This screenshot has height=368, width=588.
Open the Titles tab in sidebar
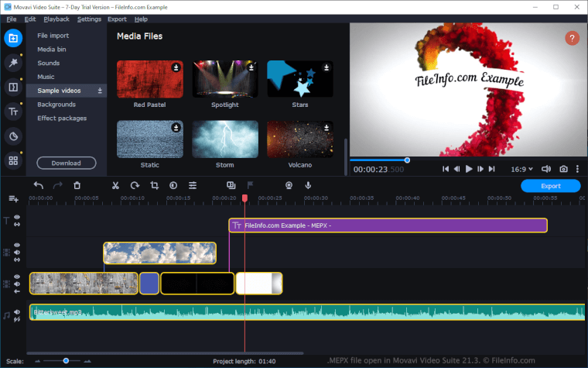pos(12,112)
